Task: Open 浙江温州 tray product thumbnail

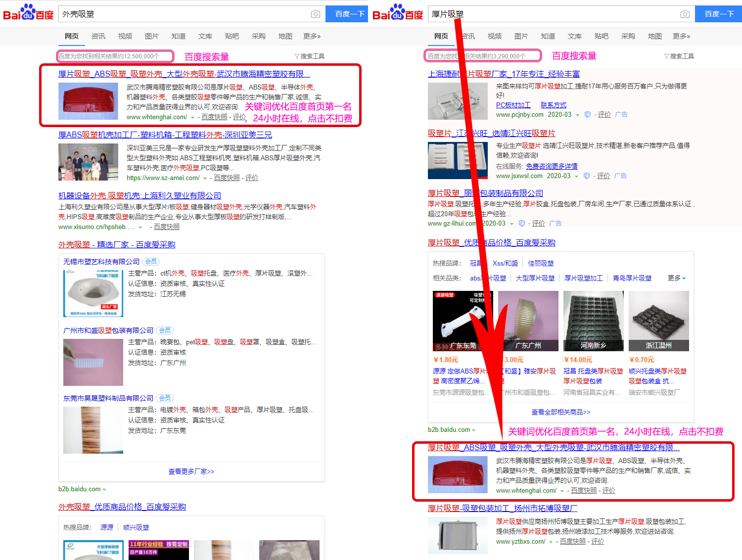Action: pyautogui.click(x=659, y=321)
